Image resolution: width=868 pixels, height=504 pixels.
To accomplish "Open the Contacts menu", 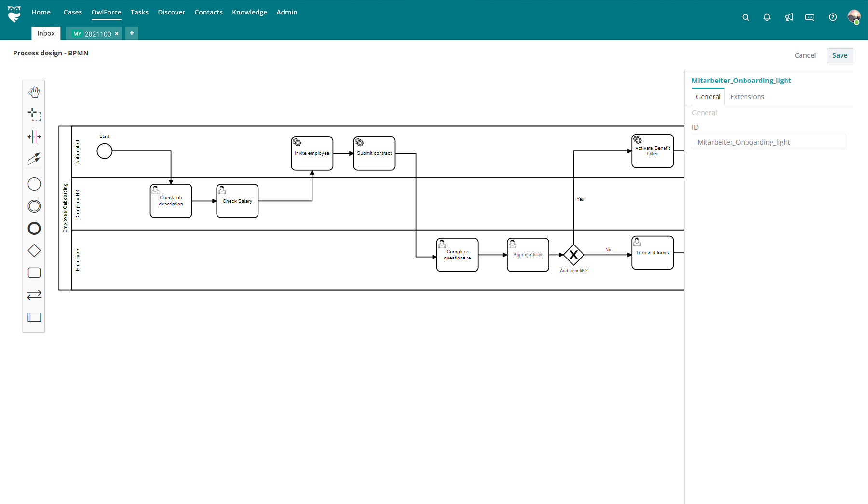I will tap(208, 12).
